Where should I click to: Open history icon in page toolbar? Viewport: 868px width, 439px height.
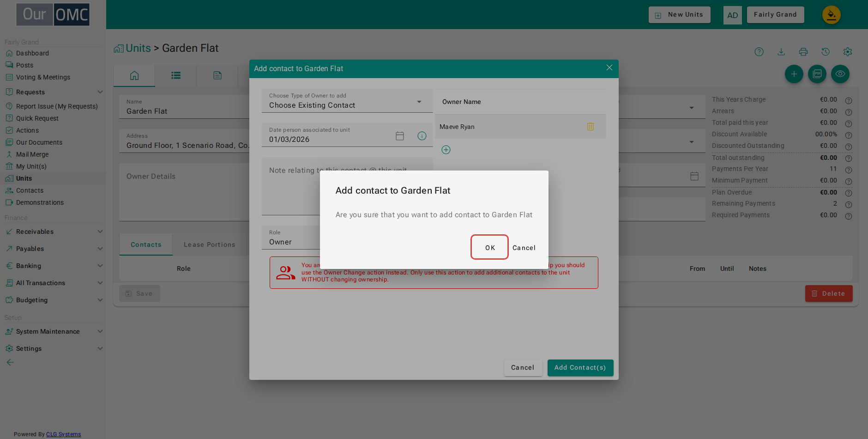tap(826, 52)
